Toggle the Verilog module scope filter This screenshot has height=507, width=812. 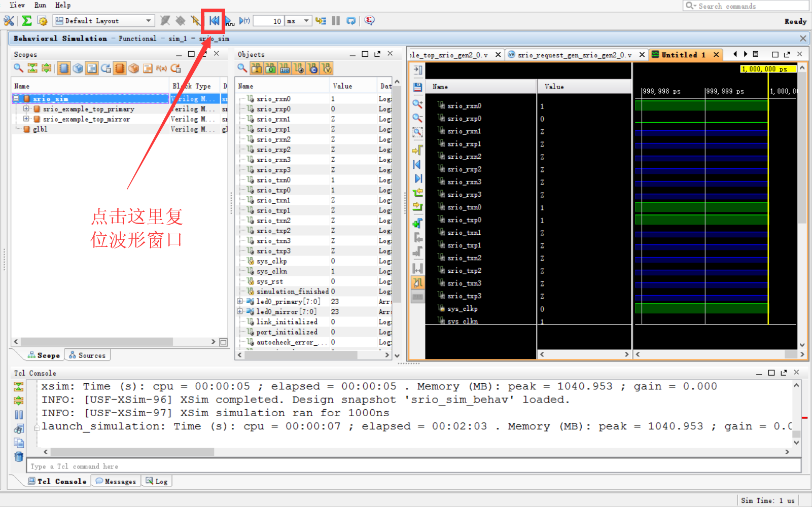pyautogui.click(x=64, y=68)
